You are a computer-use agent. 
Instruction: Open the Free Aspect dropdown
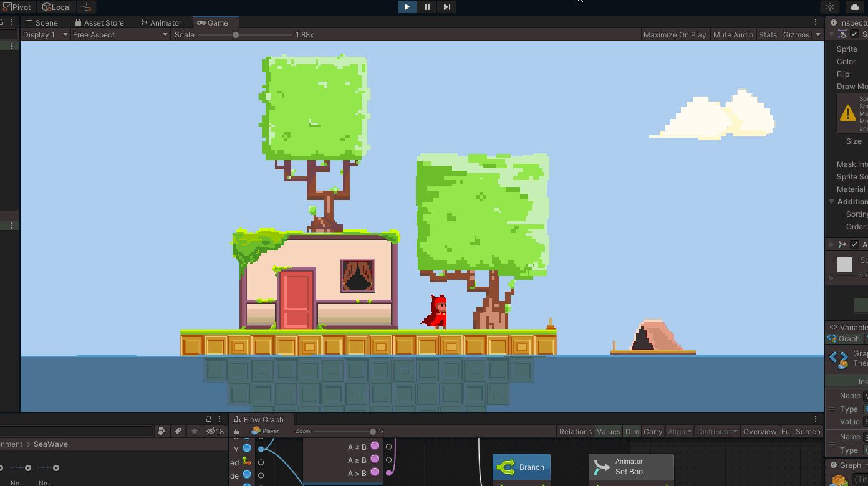tap(120, 35)
